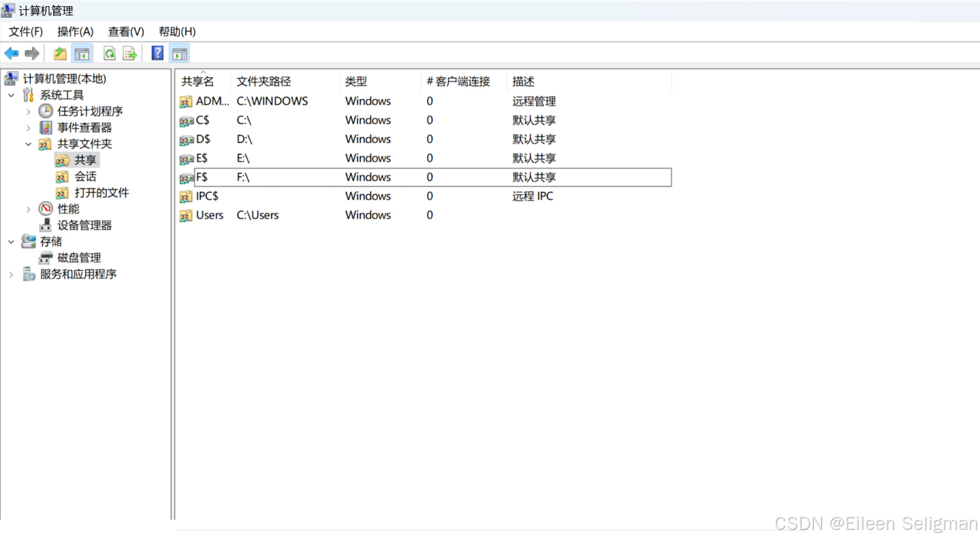
Task: Click the 默认共享 description in C$ row
Action: click(x=534, y=120)
